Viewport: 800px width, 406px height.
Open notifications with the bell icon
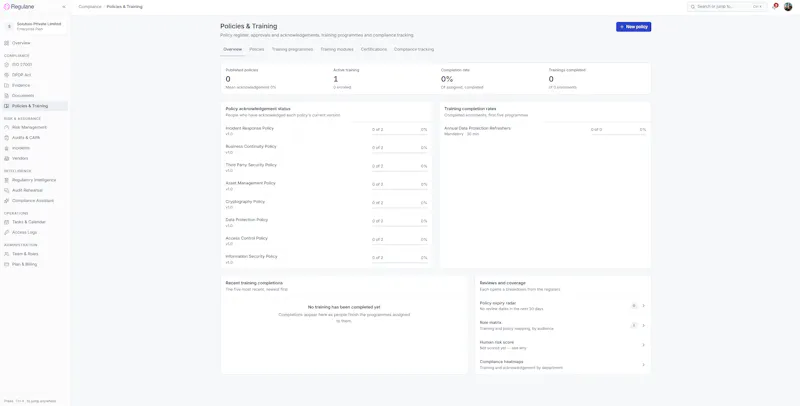[774, 7]
